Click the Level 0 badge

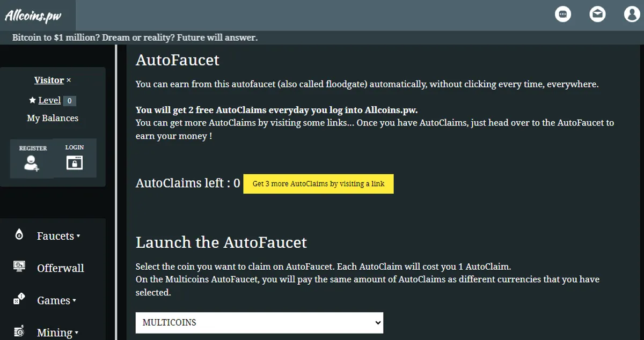(69, 100)
